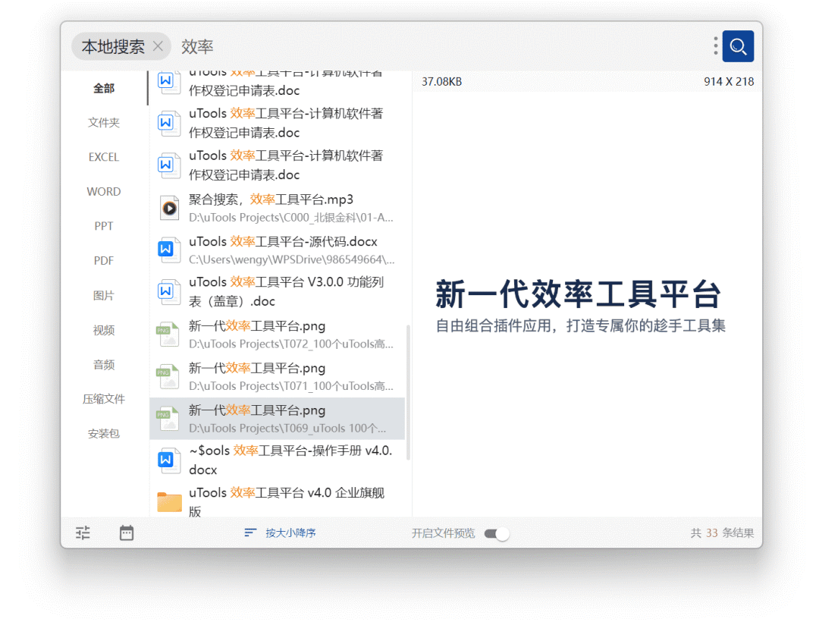819x644 pixels.
Task: Click the 37.08KB file size label
Action: pos(442,81)
